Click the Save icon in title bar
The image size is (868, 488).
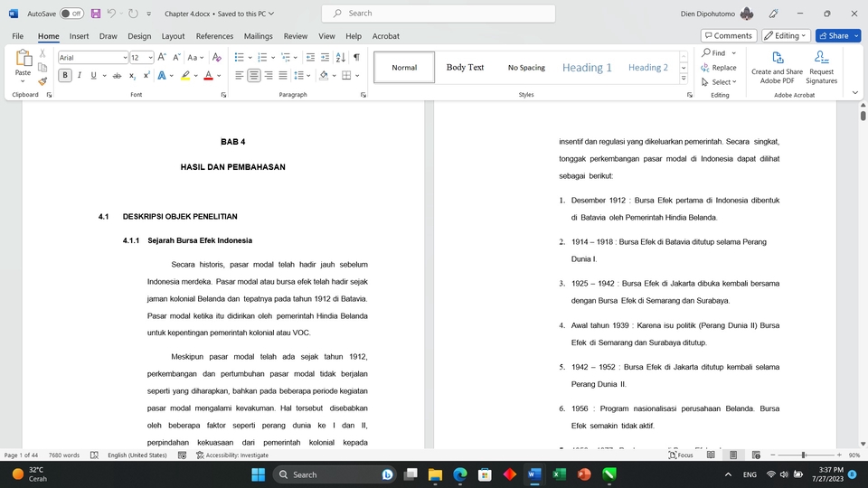[96, 14]
